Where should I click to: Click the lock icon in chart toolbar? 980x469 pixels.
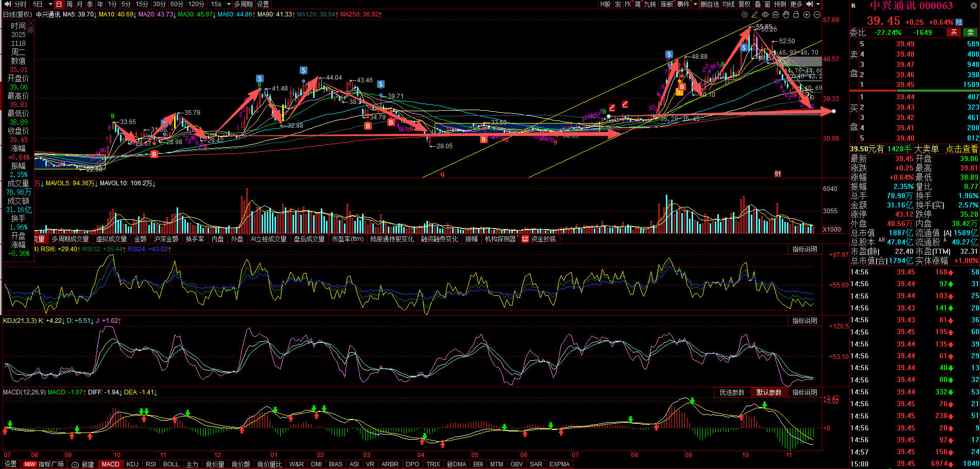pyautogui.click(x=796, y=14)
